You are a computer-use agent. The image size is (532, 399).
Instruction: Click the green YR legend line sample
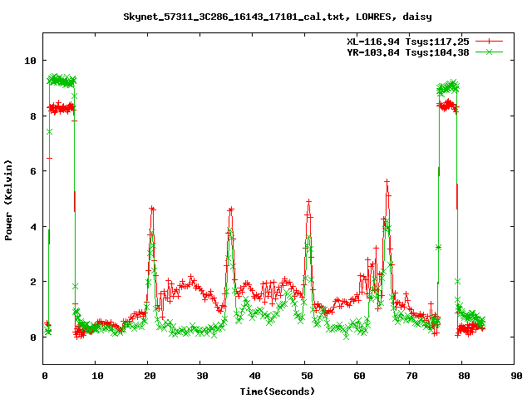pos(489,52)
